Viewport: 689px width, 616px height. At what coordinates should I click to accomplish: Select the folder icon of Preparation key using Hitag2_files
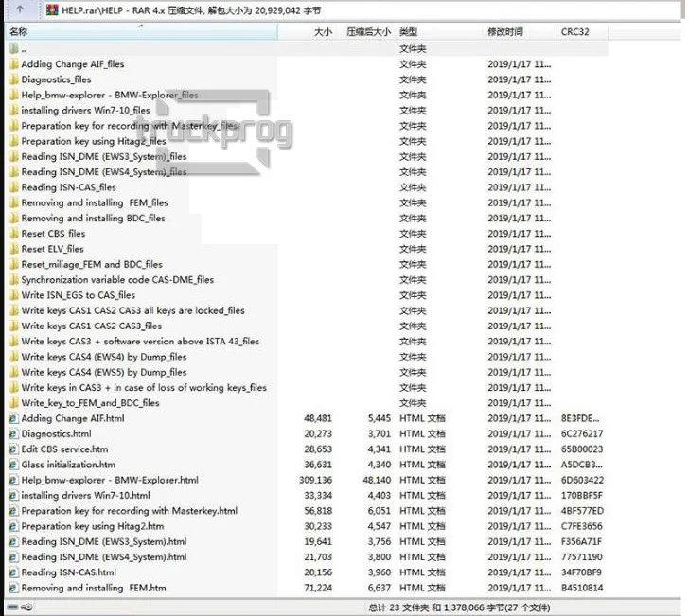click(13, 141)
